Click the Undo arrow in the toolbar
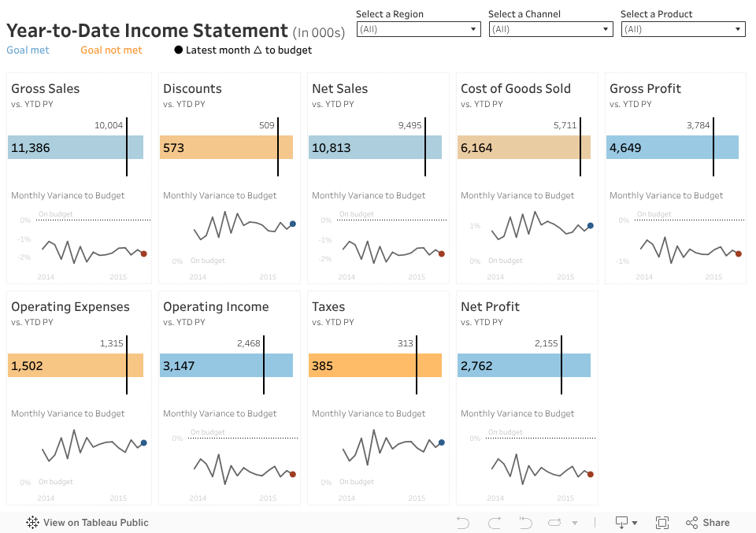The height and width of the screenshot is (533, 756). click(463, 523)
